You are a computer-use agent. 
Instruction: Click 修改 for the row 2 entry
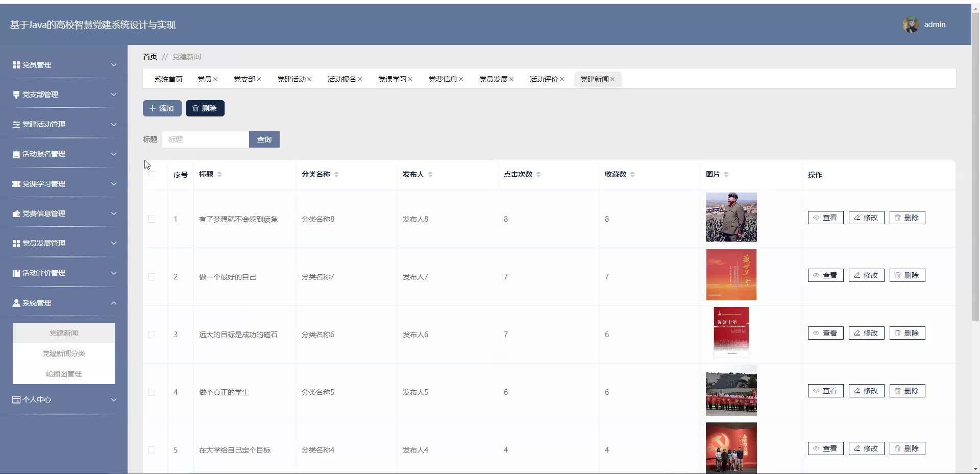[866, 275]
